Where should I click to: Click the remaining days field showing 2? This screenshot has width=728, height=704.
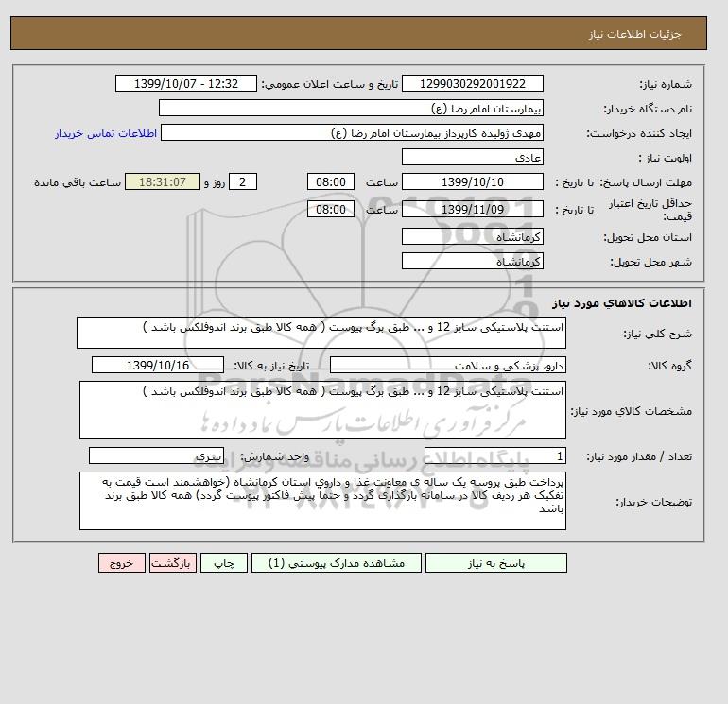pyautogui.click(x=242, y=182)
